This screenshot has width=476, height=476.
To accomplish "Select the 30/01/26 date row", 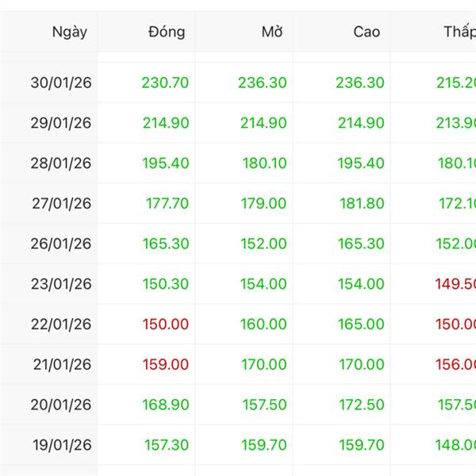I will point(61,83).
